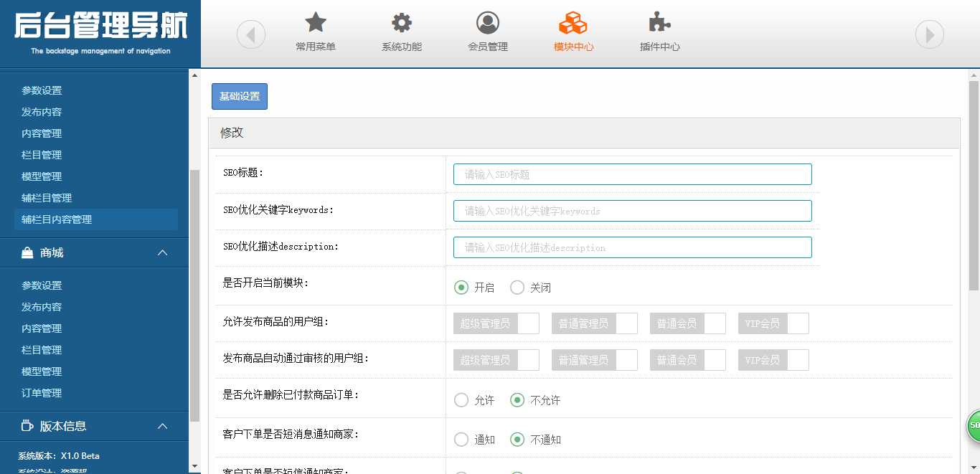The width and height of the screenshot is (980, 474).
Task: Click the next navigation arrow circle
Action: coord(930,34)
